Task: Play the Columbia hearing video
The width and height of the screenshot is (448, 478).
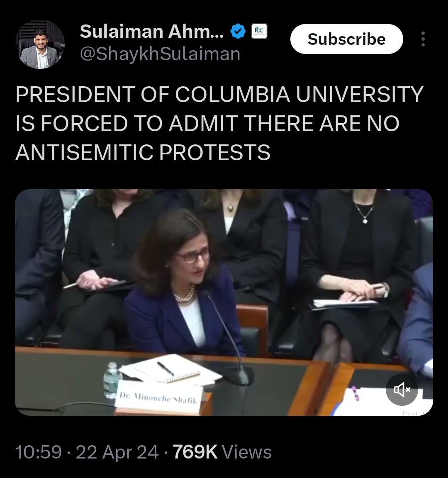Action: [x=224, y=302]
